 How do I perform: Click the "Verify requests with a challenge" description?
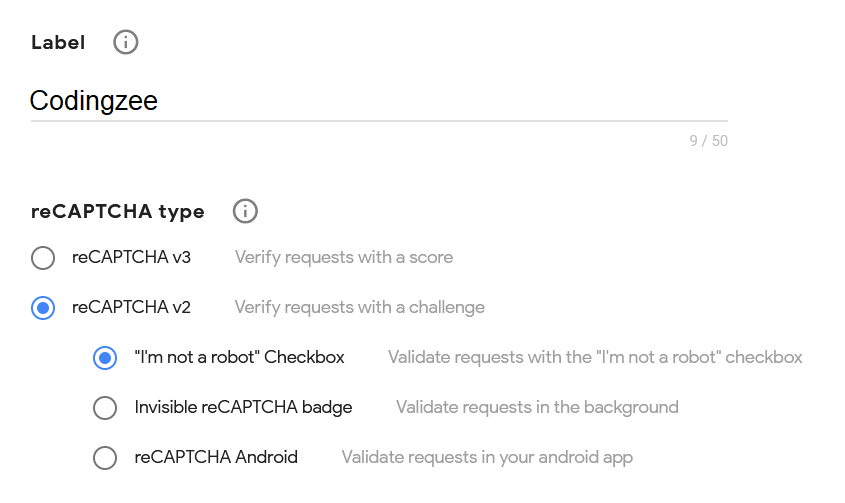360,307
